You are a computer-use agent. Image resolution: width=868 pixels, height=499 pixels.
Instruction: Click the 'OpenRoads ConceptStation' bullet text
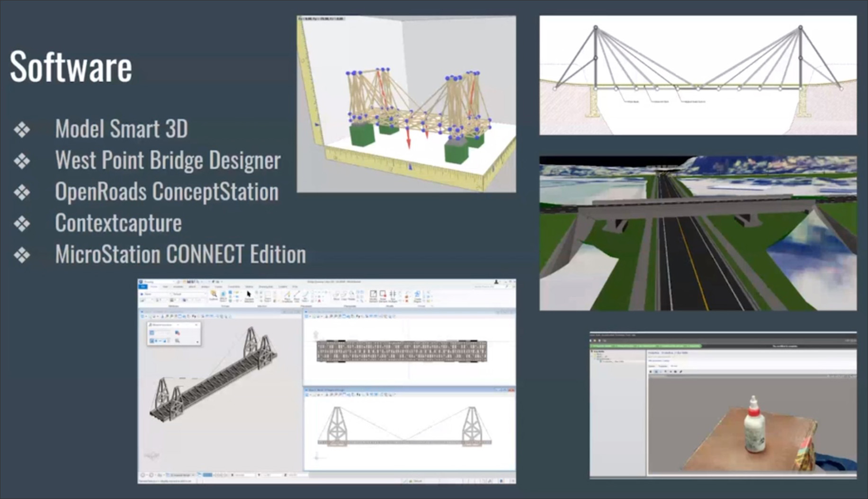coord(167,192)
